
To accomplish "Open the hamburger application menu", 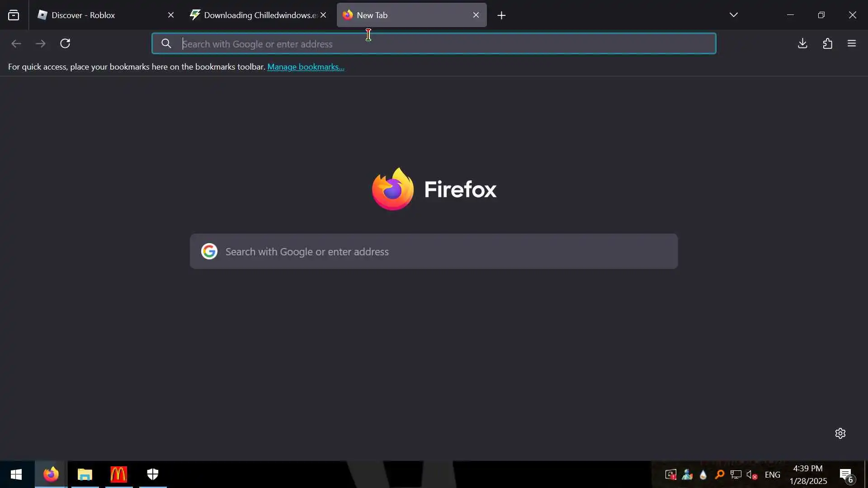I will 852,43.
